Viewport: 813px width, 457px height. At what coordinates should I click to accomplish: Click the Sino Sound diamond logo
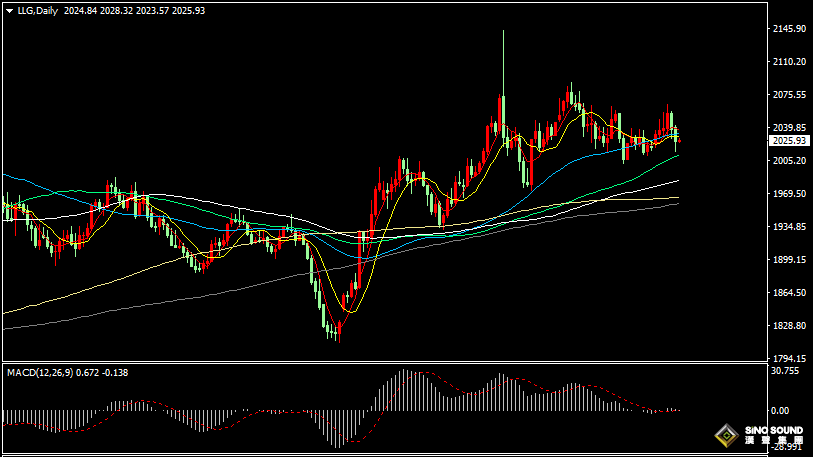pos(725,435)
